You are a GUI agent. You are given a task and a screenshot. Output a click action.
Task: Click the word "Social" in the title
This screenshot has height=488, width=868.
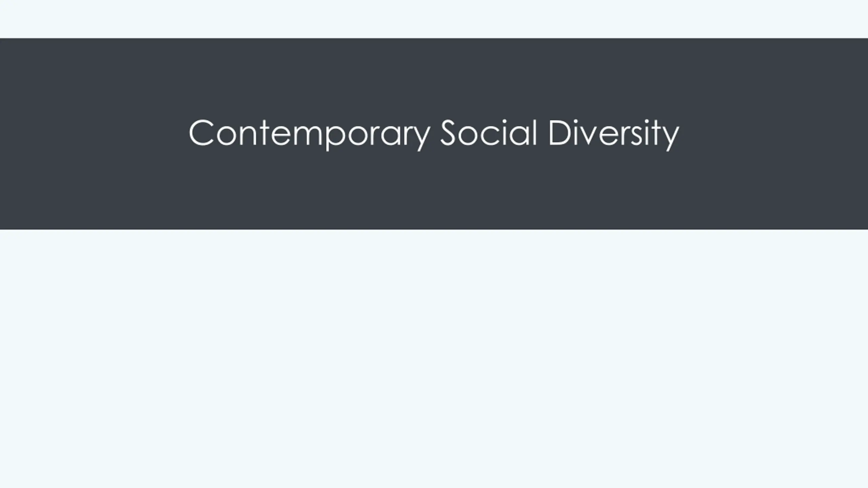[489, 132]
